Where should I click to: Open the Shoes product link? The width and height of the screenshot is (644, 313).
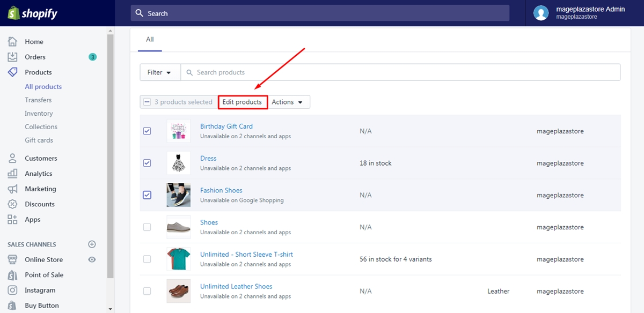[x=209, y=222]
